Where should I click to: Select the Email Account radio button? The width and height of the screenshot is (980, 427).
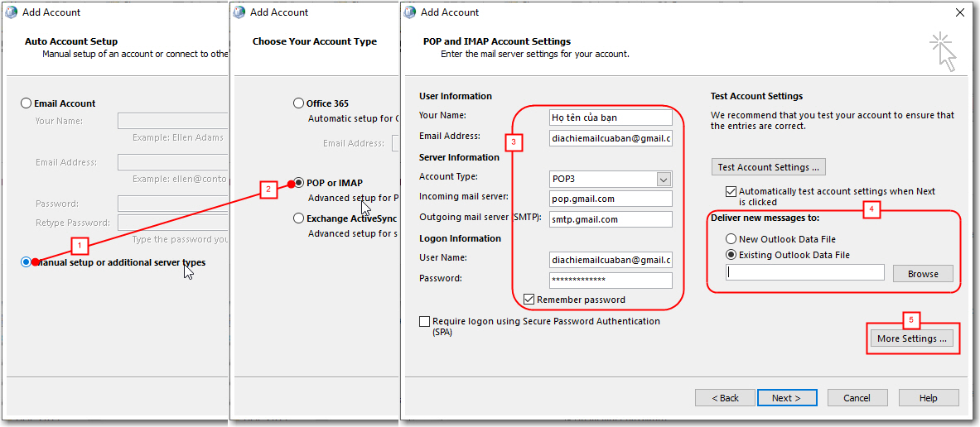click(x=27, y=103)
